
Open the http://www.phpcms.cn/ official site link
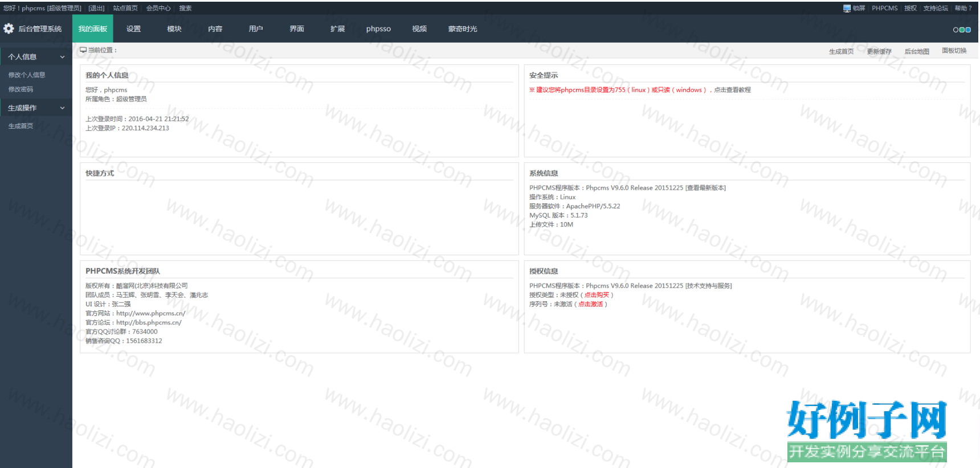click(x=151, y=313)
